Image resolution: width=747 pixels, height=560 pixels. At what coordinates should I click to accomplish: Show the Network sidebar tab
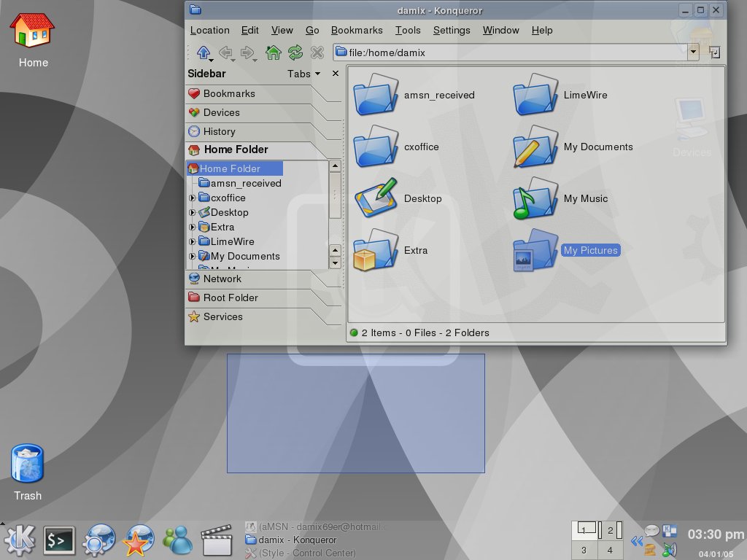click(258, 279)
